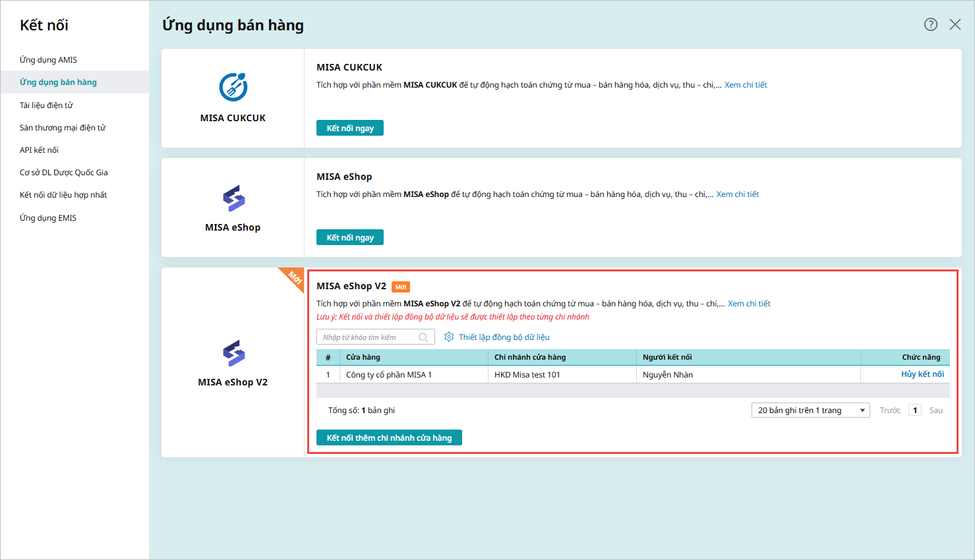Click the sync settings gear icon

[x=449, y=337]
